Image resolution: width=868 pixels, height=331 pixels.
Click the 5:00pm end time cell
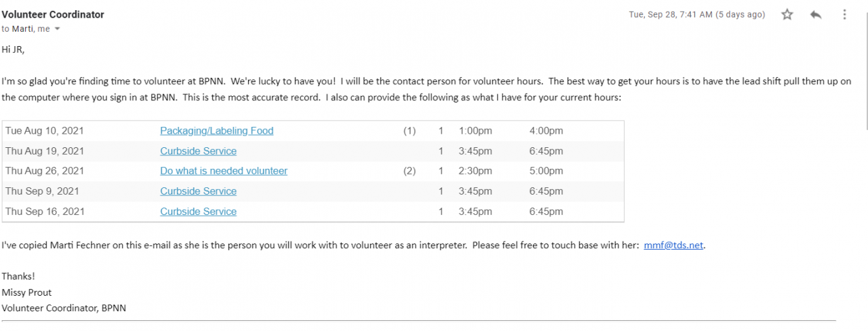coord(546,171)
